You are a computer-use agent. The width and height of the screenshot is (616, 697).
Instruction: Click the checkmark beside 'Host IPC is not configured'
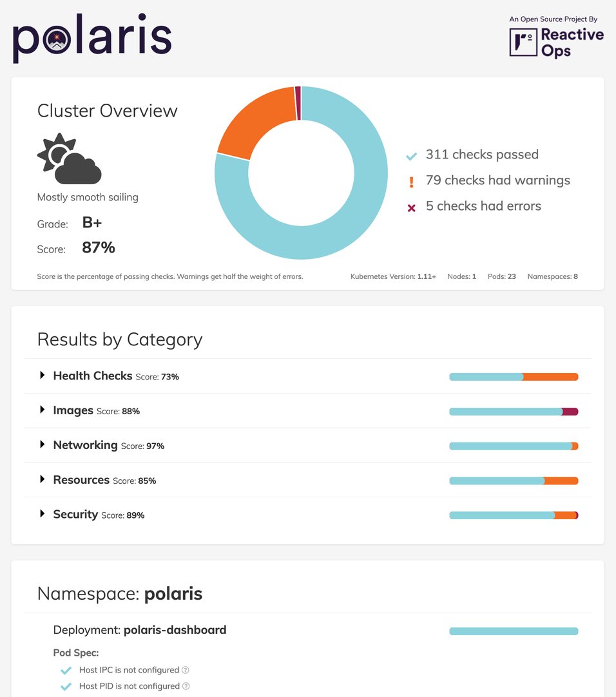pos(66,670)
